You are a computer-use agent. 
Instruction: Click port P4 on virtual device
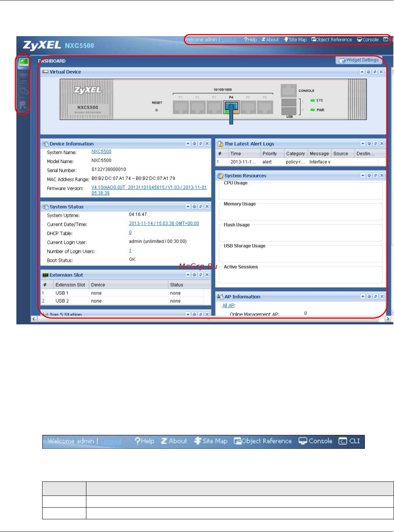[231, 108]
